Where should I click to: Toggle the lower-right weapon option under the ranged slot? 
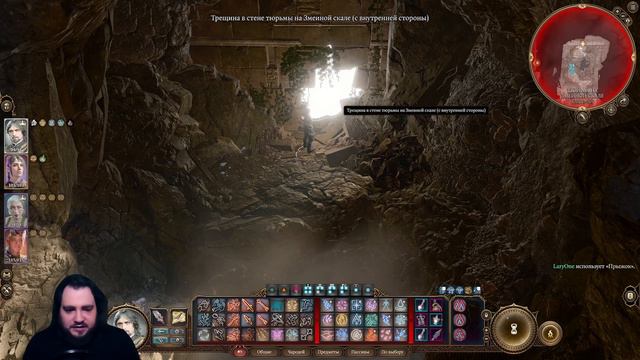[177, 340]
